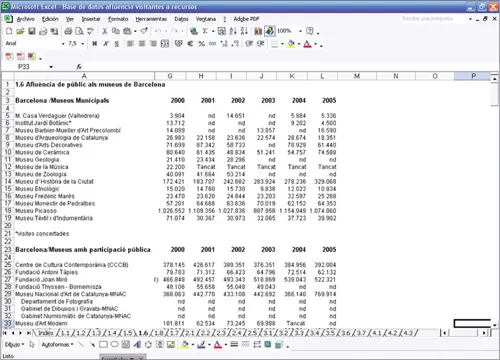Switch to sheet tab 2.1
The height and width of the screenshot is (360, 500).
pyautogui.click(x=189, y=333)
